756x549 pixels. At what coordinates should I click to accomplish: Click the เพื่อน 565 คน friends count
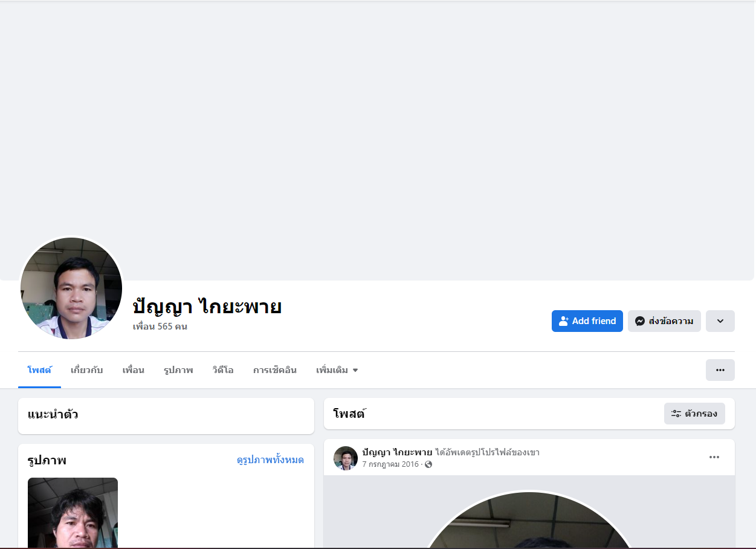click(x=160, y=326)
